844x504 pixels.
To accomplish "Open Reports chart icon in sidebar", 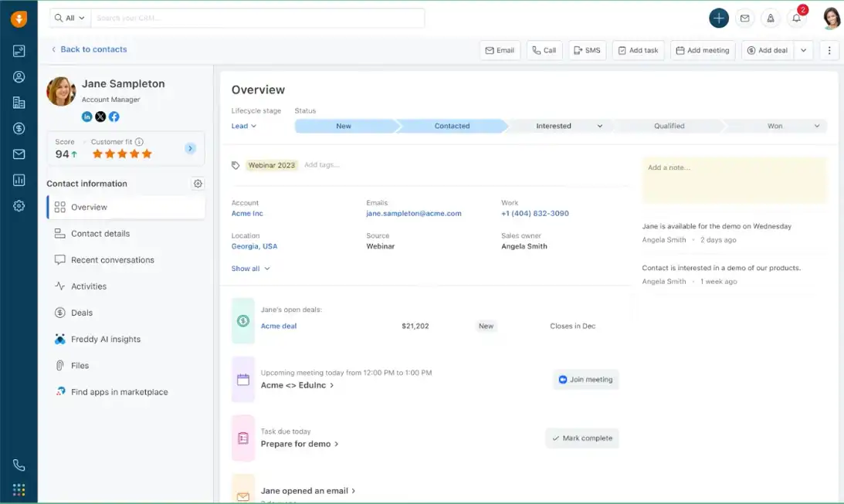I will pos(19,180).
